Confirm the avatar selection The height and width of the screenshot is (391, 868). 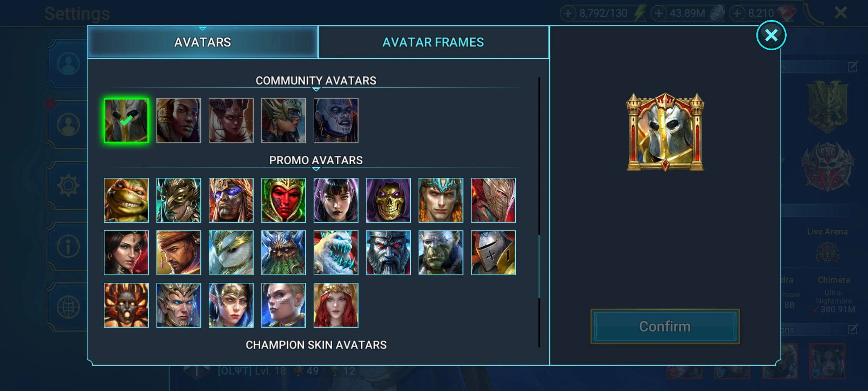click(x=665, y=327)
